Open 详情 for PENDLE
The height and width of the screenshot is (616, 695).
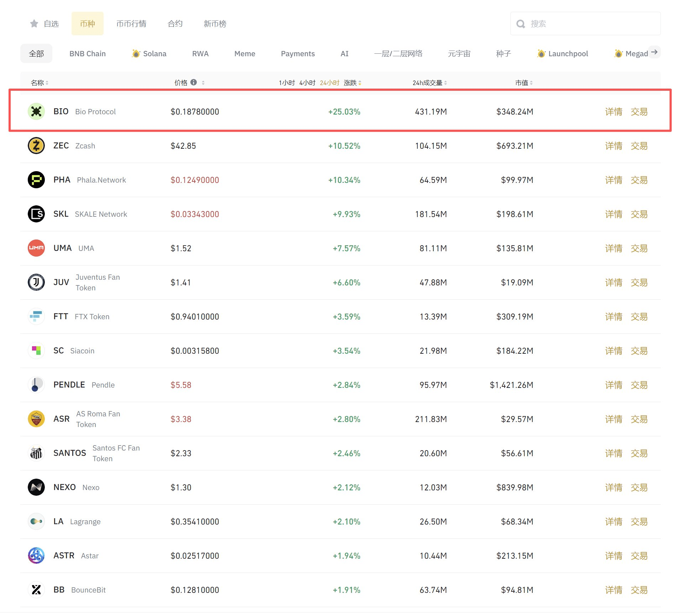click(x=614, y=385)
